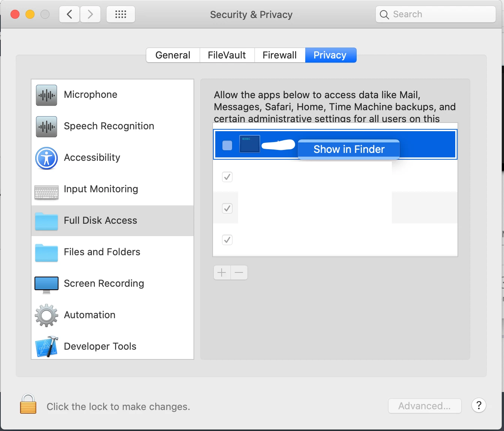The height and width of the screenshot is (431, 504).
Task: Select Input Monitoring label in sidebar
Action: click(x=101, y=189)
